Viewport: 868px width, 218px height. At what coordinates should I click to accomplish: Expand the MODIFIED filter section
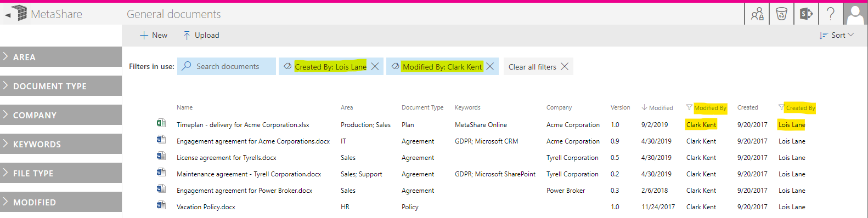coord(61,202)
